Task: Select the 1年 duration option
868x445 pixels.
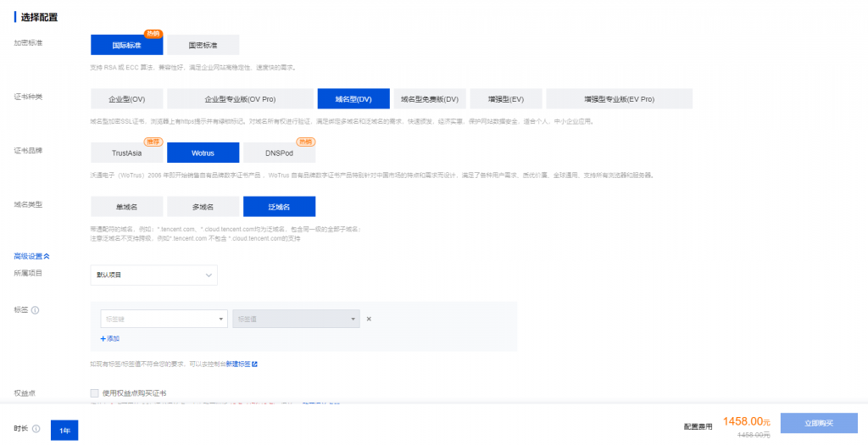Action: pos(64,431)
